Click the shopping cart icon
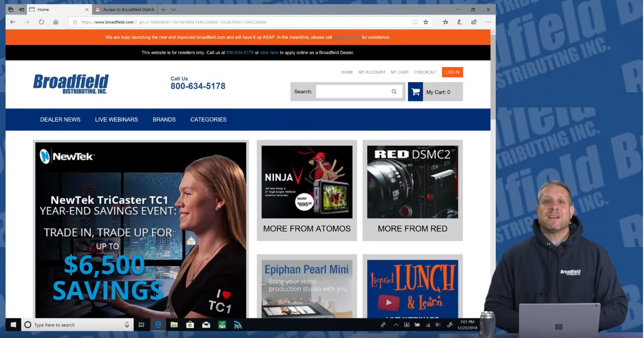 point(416,92)
